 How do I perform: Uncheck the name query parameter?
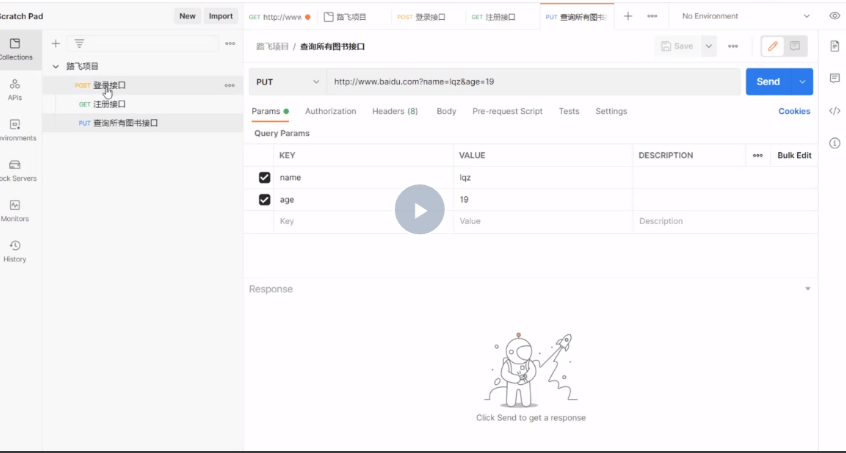click(x=264, y=177)
